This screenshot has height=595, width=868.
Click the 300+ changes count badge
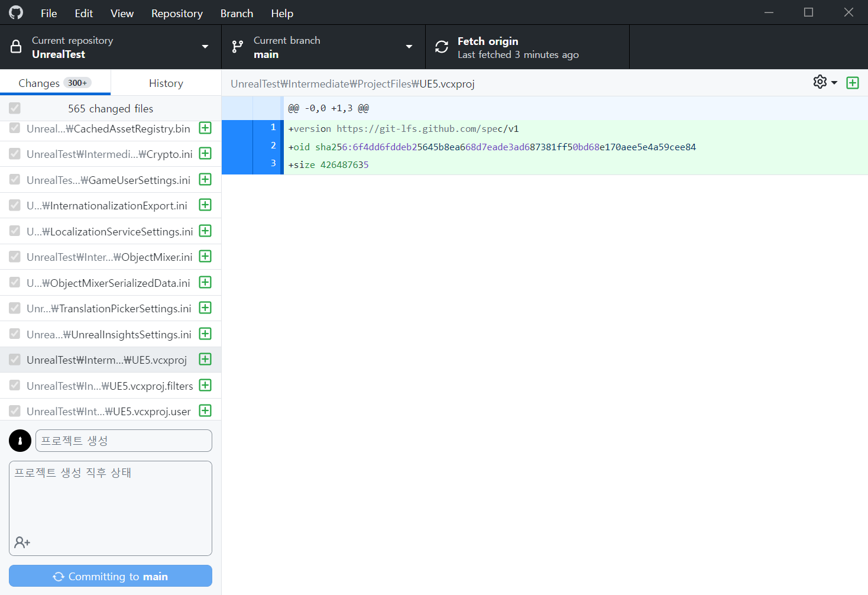[77, 83]
